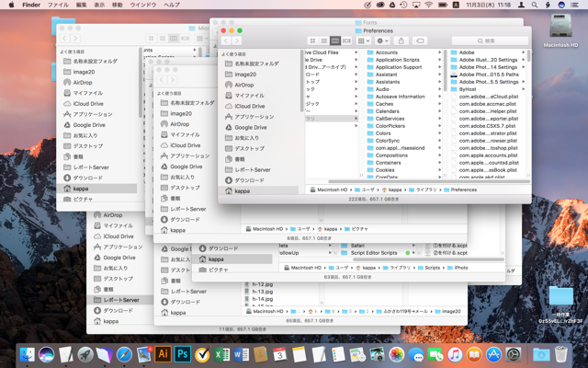
Task: Click the search field in the Preferences window
Action: (x=490, y=40)
